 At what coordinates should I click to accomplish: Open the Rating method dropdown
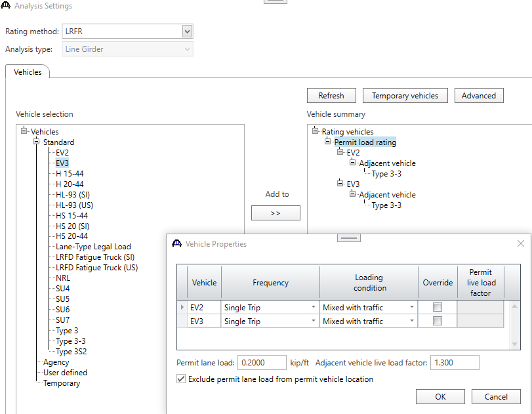coord(188,31)
